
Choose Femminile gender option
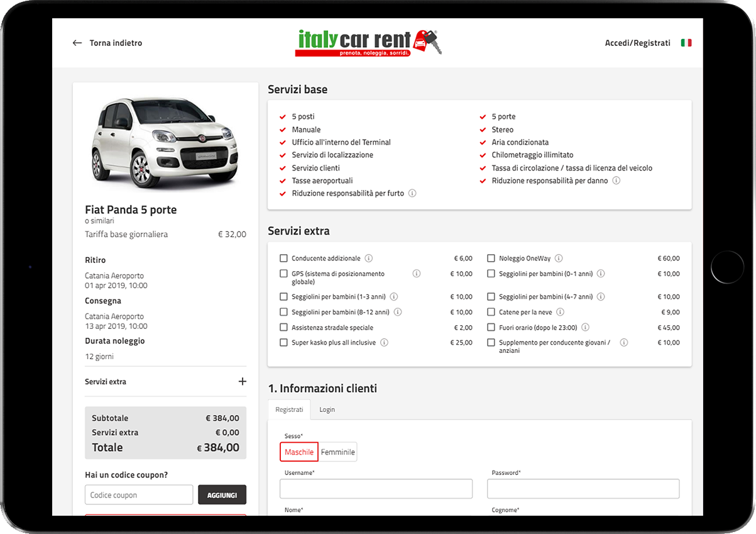tap(338, 452)
